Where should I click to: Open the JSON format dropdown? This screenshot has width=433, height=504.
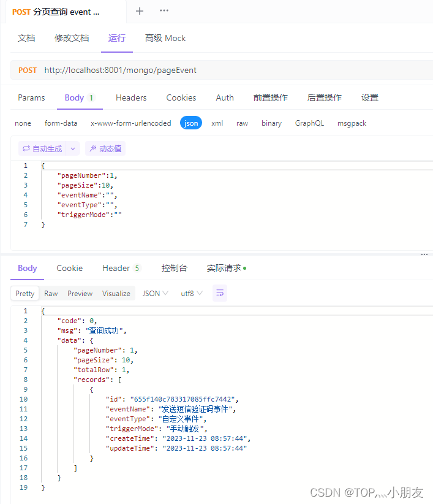[x=156, y=294]
